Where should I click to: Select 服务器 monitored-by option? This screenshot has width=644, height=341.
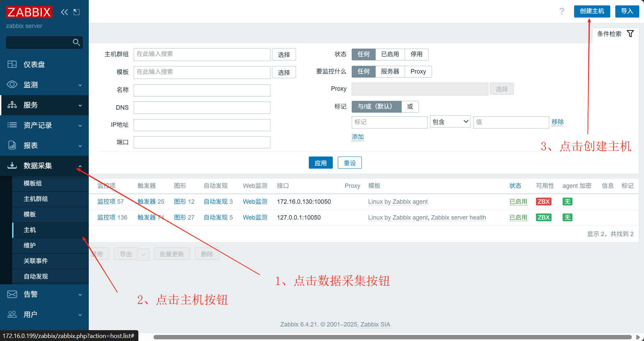coord(390,72)
